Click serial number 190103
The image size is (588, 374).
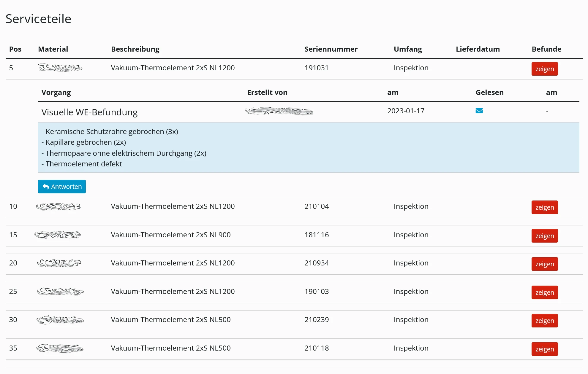coord(317,291)
